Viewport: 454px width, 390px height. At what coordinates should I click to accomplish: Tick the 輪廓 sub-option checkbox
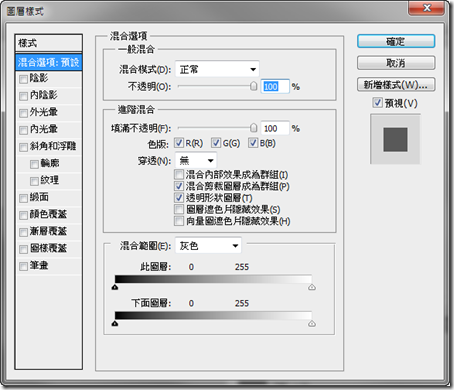tap(34, 164)
